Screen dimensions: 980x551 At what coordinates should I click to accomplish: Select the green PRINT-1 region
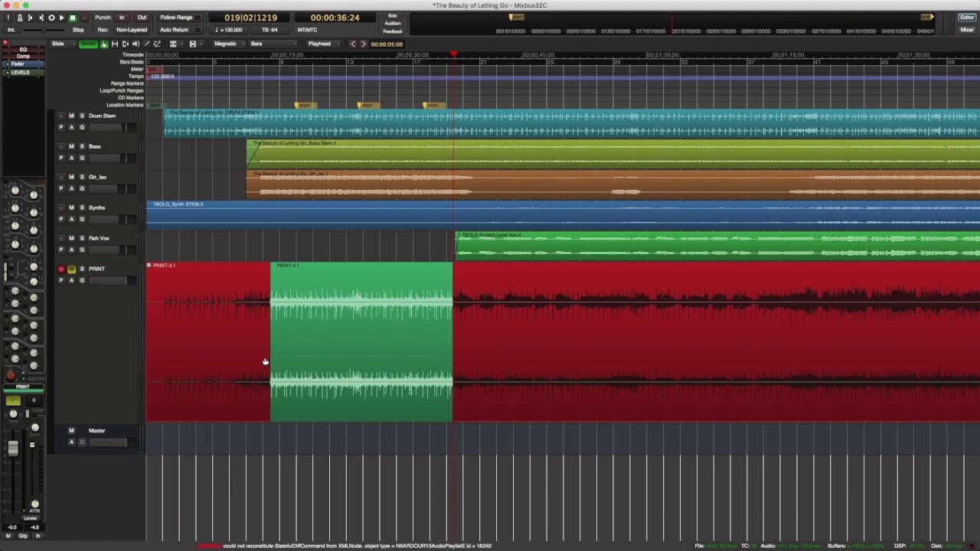361,341
